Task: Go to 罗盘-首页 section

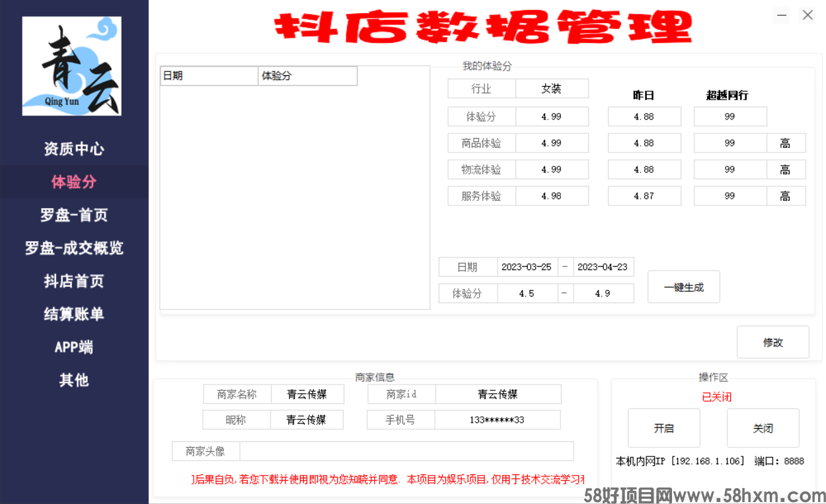Action: point(74,215)
